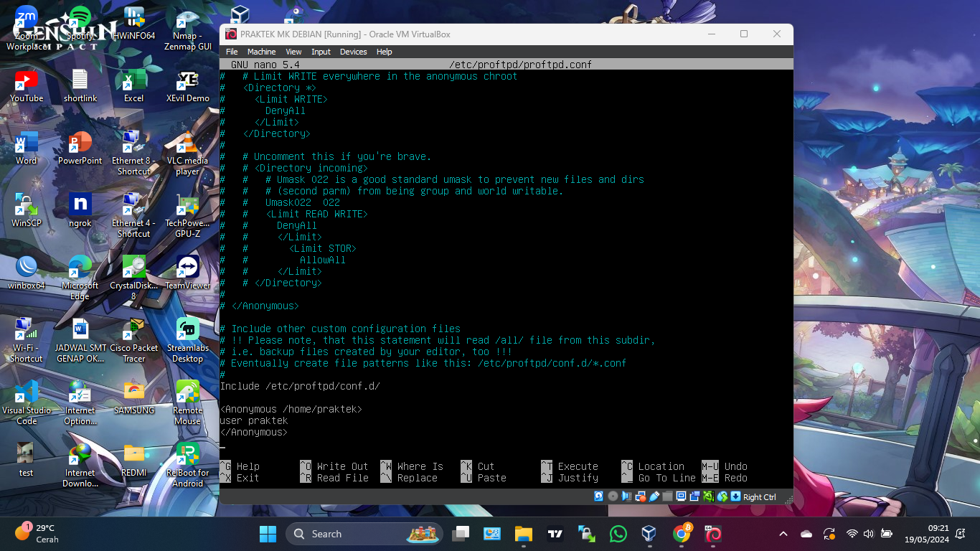The width and height of the screenshot is (980, 551).
Task: Select the WinSCP desktop icon
Action: (x=27, y=210)
